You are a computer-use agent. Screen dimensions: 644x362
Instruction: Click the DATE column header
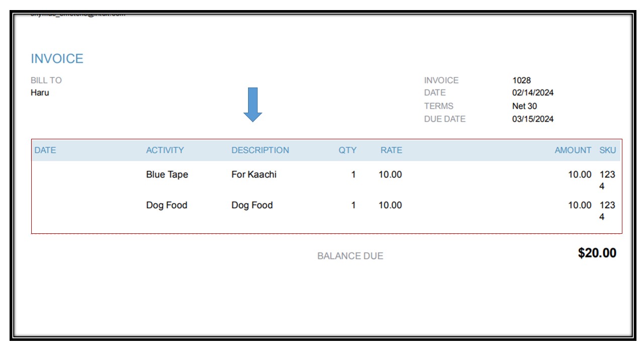click(46, 150)
